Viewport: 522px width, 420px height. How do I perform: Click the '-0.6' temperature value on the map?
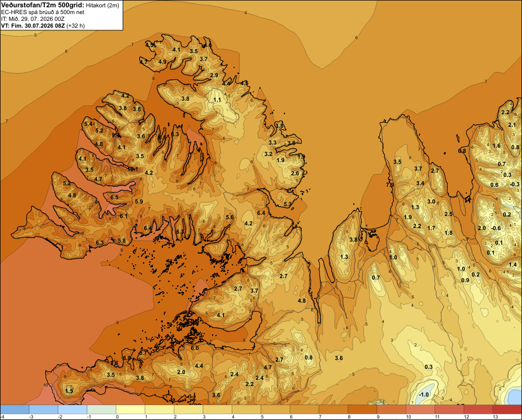pyautogui.click(x=496, y=228)
